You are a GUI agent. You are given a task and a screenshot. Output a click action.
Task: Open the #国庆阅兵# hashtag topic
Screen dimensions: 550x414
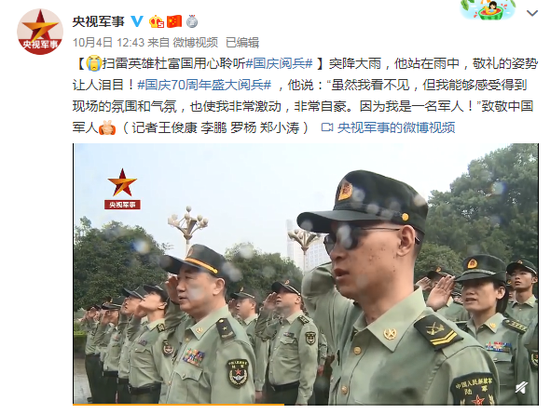pos(279,64)
